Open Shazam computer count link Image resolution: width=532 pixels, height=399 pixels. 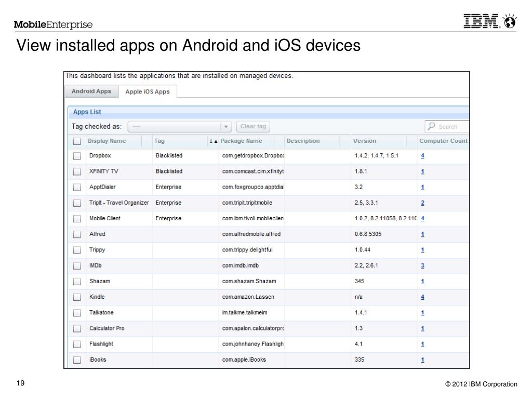[422, 282]
